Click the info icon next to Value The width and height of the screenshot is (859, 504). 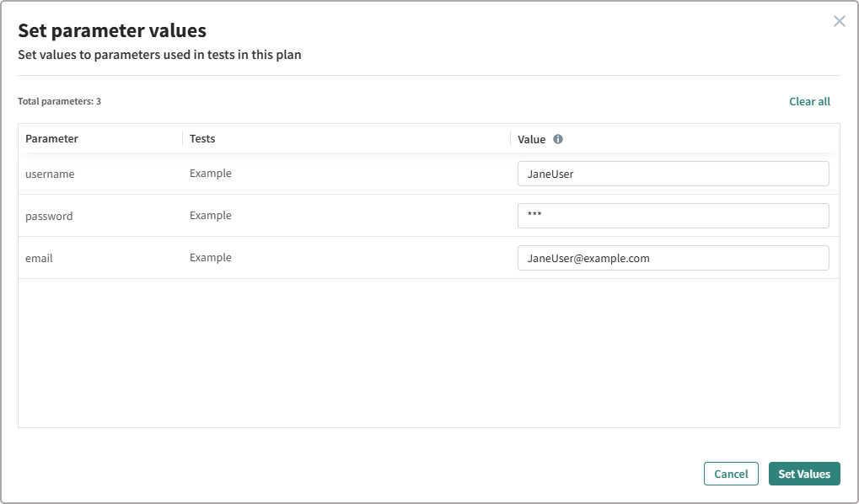coord(558,139)
